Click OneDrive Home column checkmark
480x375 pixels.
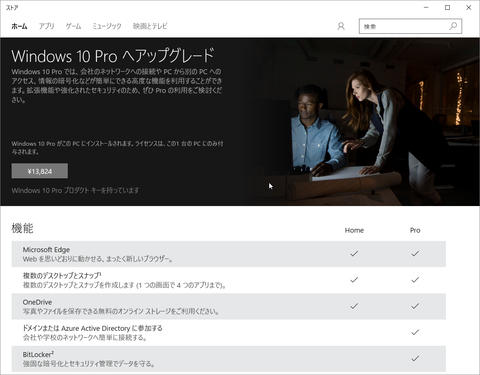(354, 306)
